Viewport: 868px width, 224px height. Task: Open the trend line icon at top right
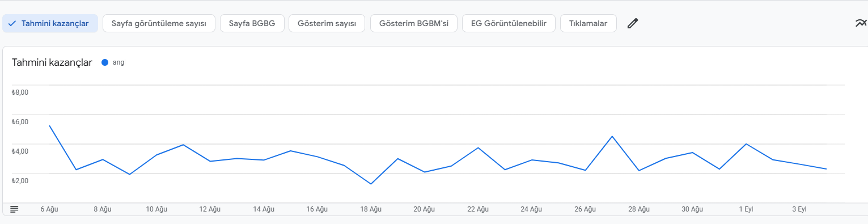(861, 23)
